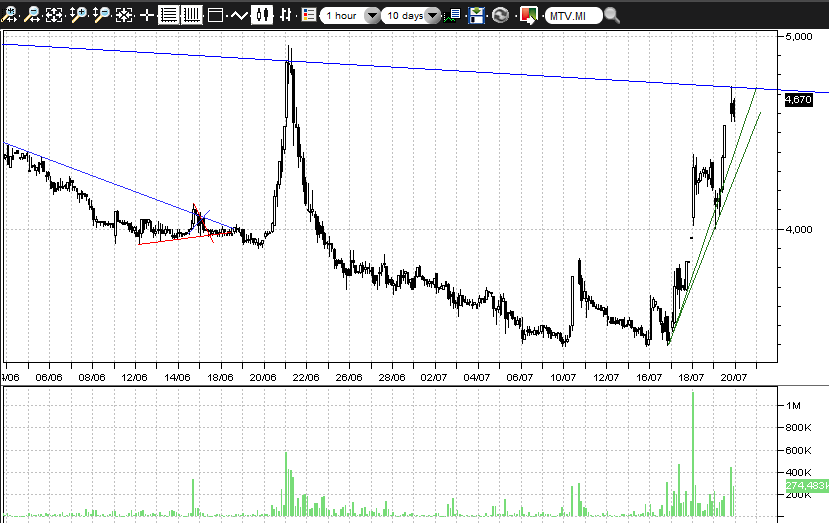Toggle horizontal grid lines
Image resolution: width=829 pixels, height=523 pixels.
(x=169, y=15)
